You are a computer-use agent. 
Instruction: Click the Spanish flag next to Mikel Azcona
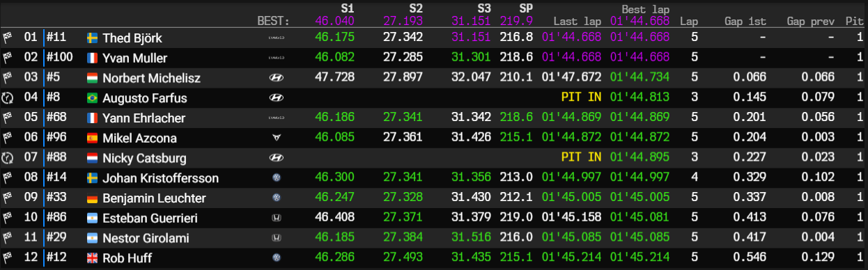click(x=93, y=138)
